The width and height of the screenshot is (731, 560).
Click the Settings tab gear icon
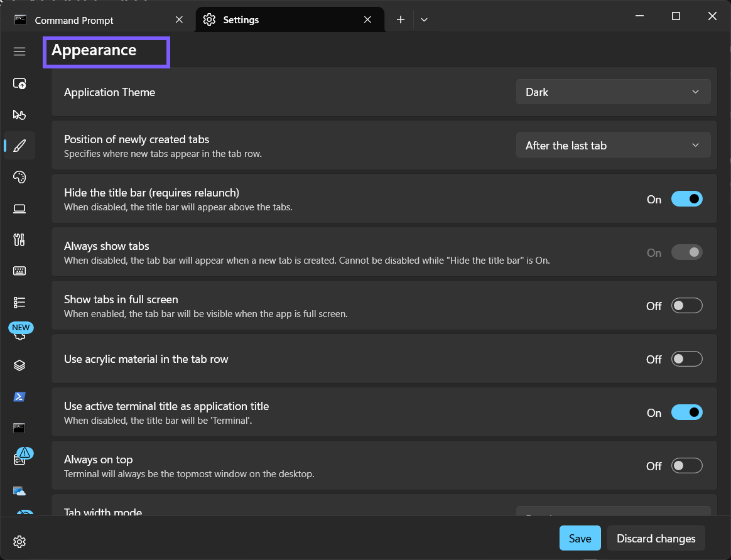click(209, 19)
